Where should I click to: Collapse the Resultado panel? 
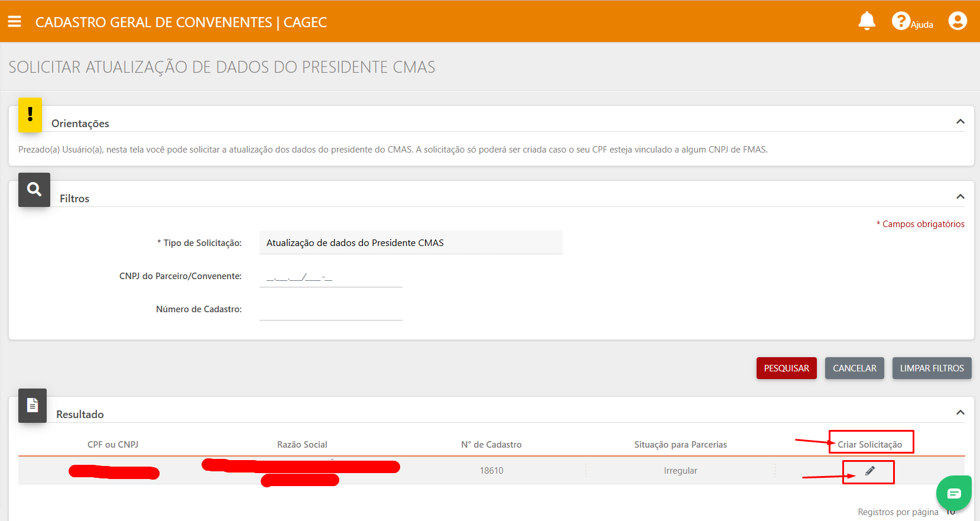[960, 413]
